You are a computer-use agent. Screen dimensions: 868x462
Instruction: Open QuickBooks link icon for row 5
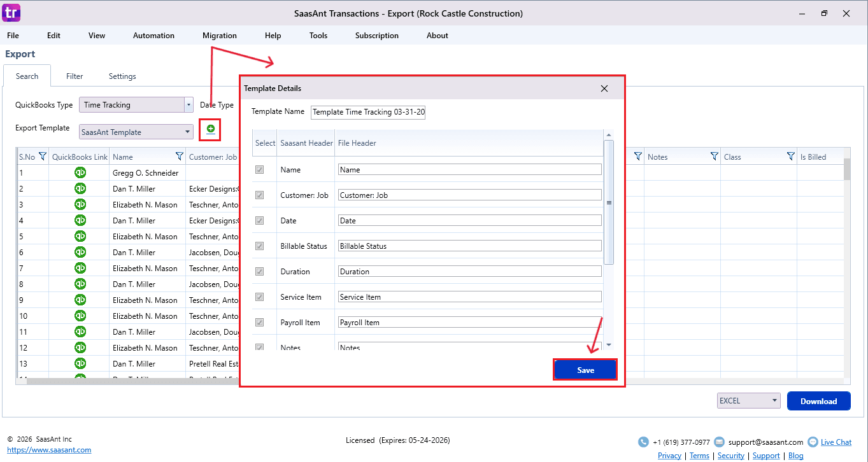coord(80,236)
